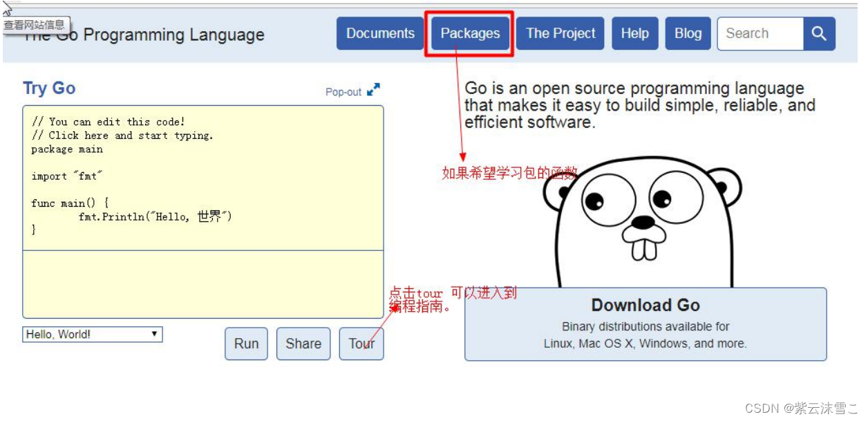
Task: Click the 'import "fmt"' code line
Action: tap(67, 176)
